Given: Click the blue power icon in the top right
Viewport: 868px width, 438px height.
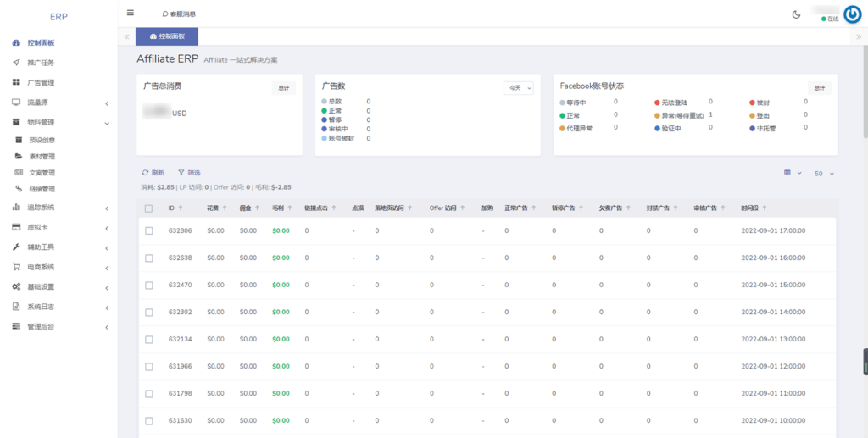Looking at the screenshot, I should click(x=852, y=14).
